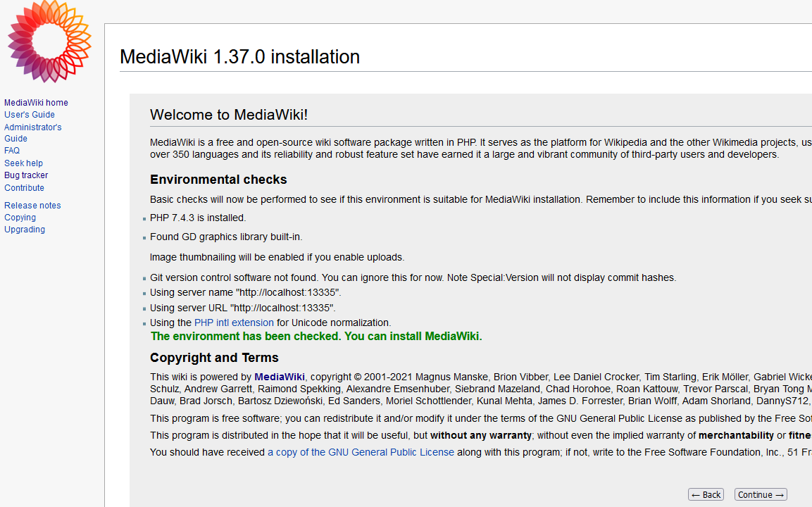
Task: Open the MediaWiki home link
Action: click(x=36, y=103)
